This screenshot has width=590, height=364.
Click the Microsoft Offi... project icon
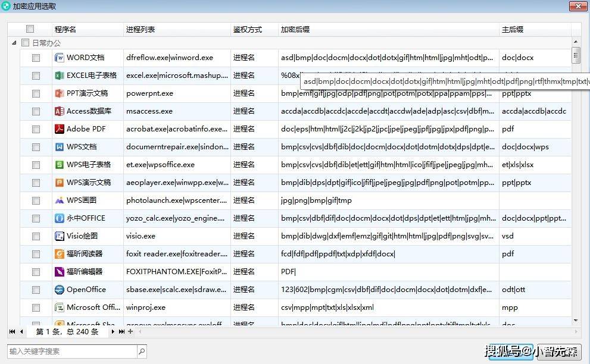[59, 307]
